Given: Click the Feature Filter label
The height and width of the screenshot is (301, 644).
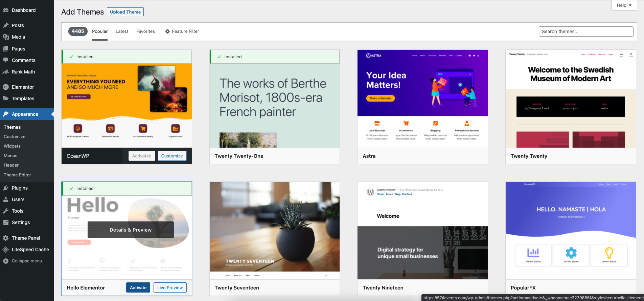Looking at the screenshot, I should [x=185, y=31].
